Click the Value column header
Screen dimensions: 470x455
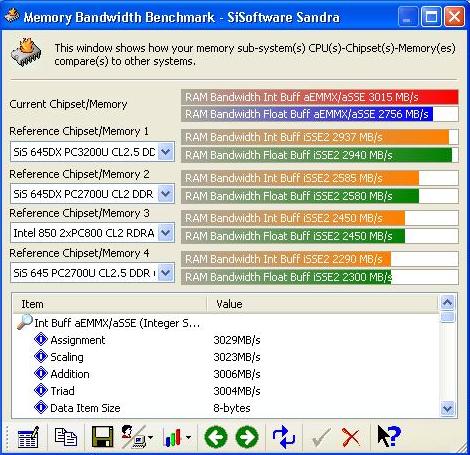click(x=322, y=304)
